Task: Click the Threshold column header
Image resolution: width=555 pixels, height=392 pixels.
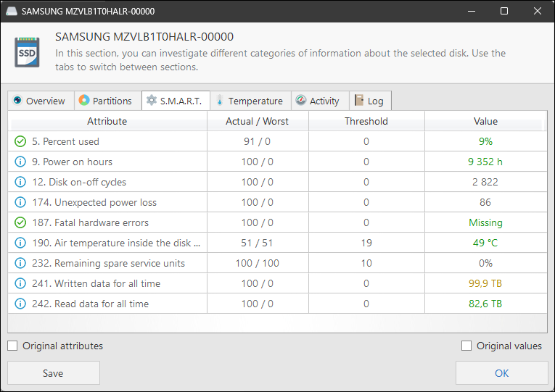Action: pyautogui.click(x=366, y=121)
